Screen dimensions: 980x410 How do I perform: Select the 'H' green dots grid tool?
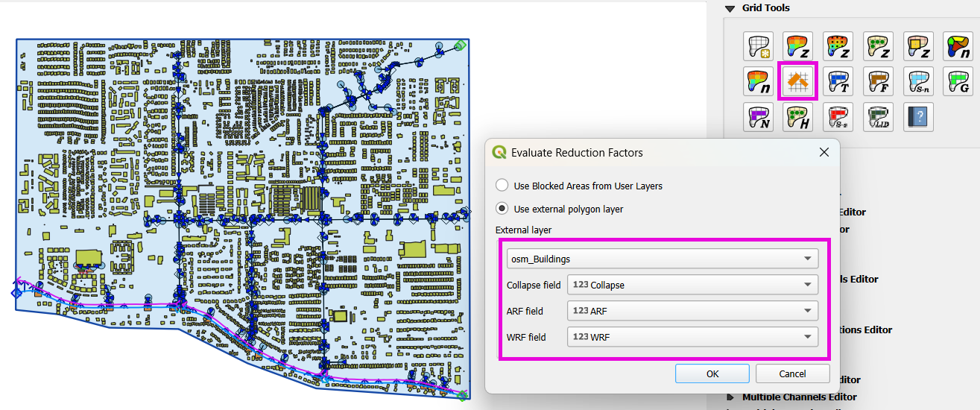798,117
